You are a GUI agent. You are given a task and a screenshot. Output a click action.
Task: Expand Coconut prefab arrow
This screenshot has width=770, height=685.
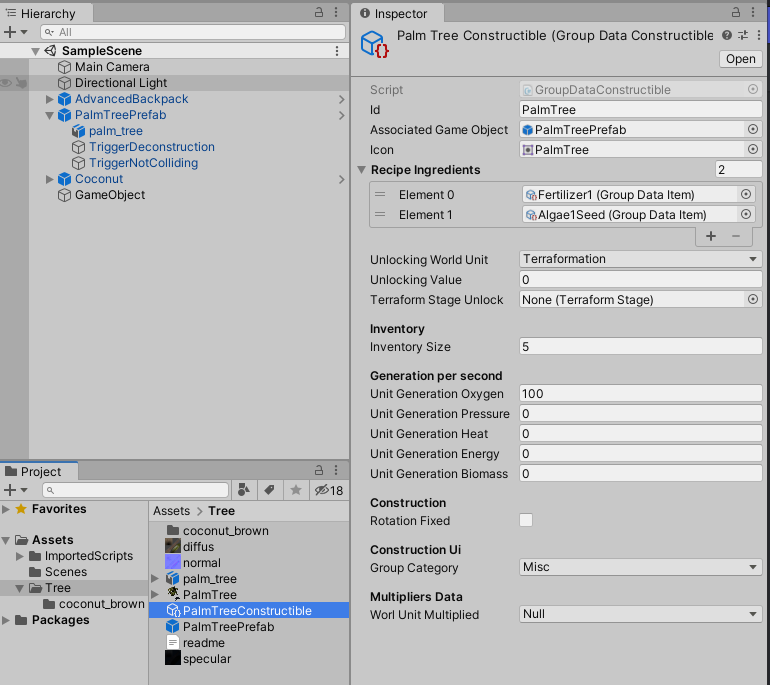point(49,179)
